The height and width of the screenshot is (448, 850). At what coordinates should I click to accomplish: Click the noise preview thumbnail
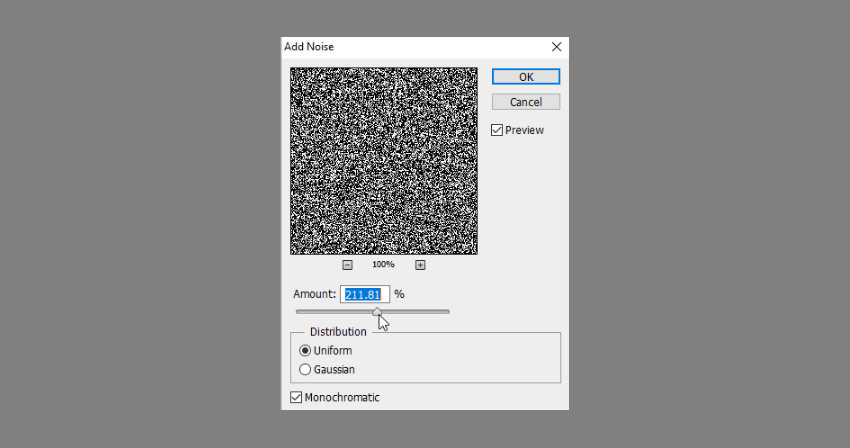pyautogui.click(x=384, y=161)
